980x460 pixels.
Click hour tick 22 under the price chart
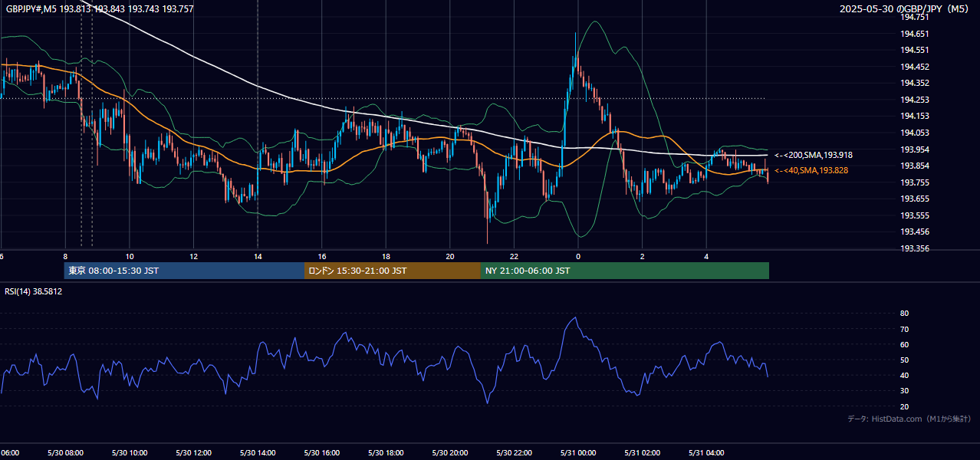[514, 257]
